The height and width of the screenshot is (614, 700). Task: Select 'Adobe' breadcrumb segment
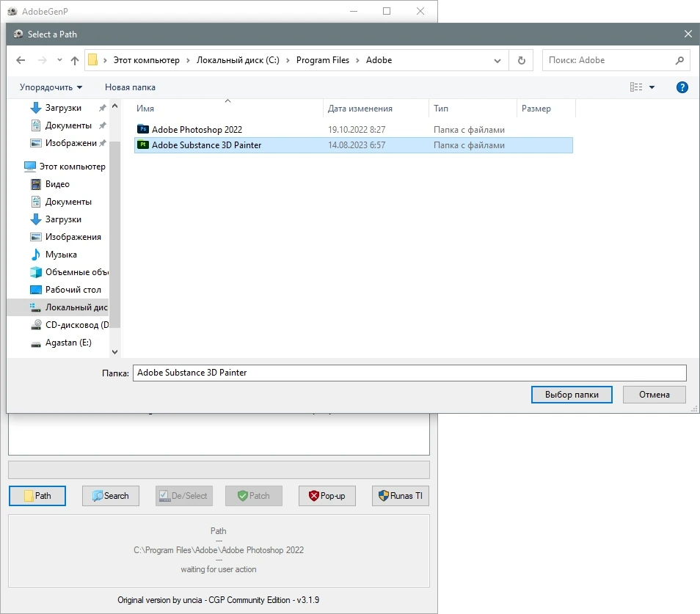(379, 60)
